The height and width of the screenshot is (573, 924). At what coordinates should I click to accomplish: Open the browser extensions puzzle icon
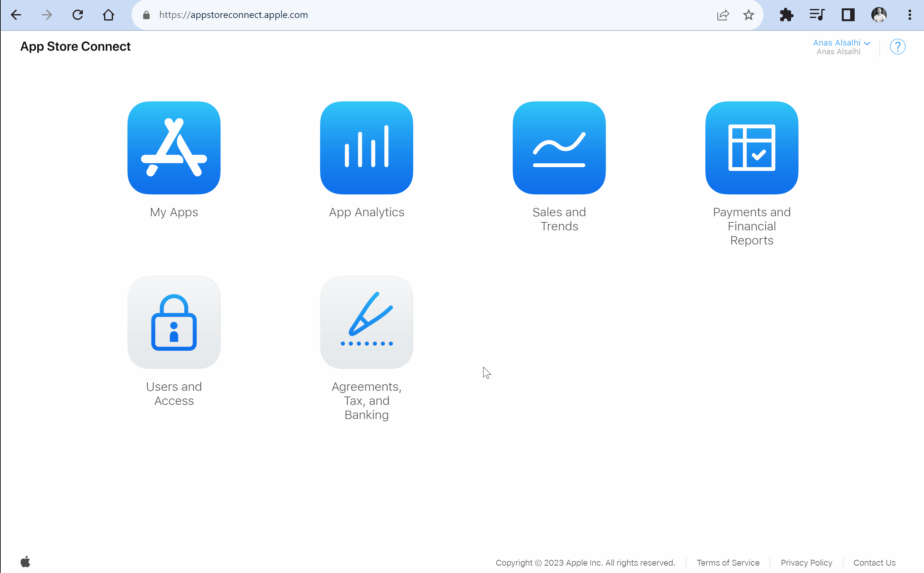tap(786, 15)
